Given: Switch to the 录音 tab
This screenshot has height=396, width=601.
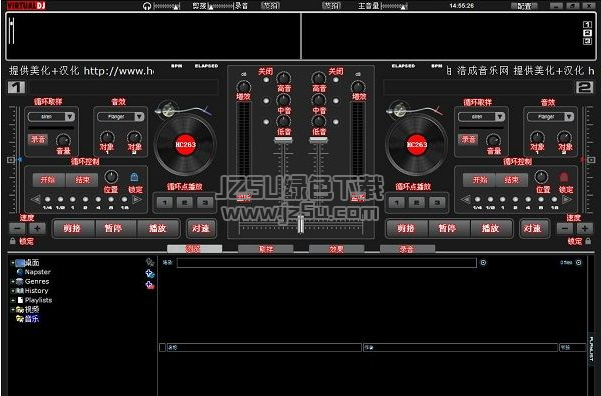Looking at the screenshot, I should click(x=407, y=249).
